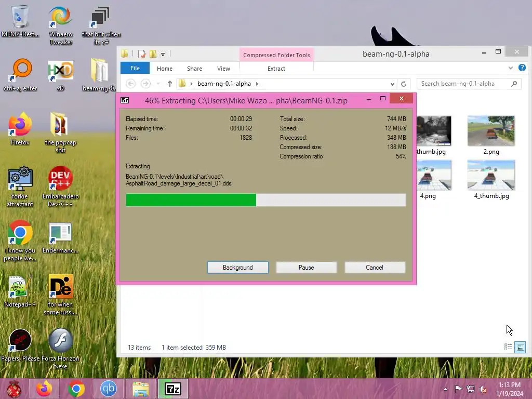Open qBittorrent from the taskbar
Image resolution: width=532 pixels, height=399 pixels.
108,389
